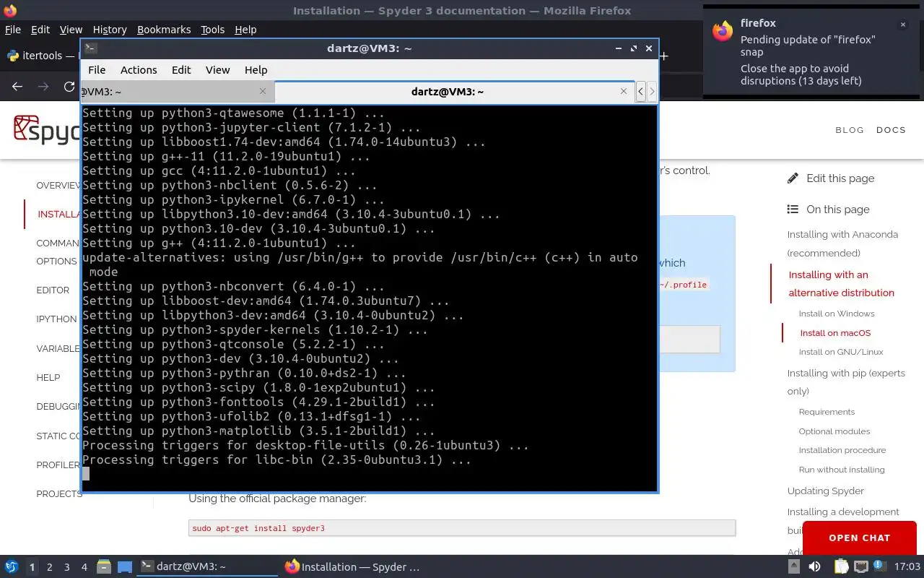Open the Lubuntu start menu icon
The image size is (924, 578).
pyautogui.click(x=11, y=567)
